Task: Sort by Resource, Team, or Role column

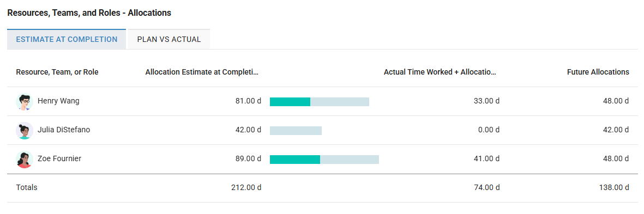Action: 57,72
